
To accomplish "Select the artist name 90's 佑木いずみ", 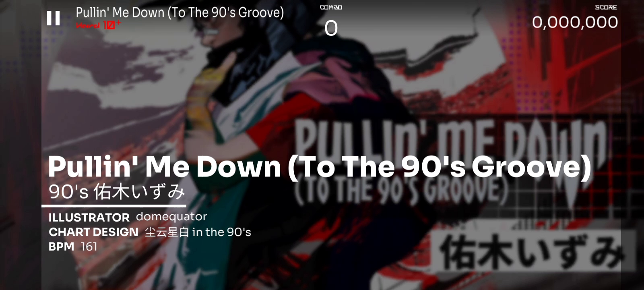I will (x=117, y=192).
